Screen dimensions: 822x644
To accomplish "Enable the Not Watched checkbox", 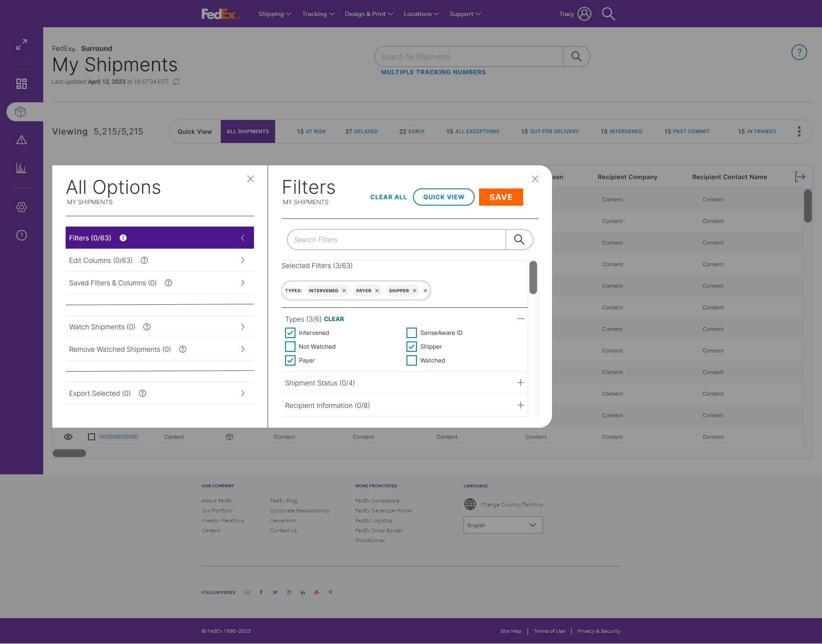I will click(290, 347).
